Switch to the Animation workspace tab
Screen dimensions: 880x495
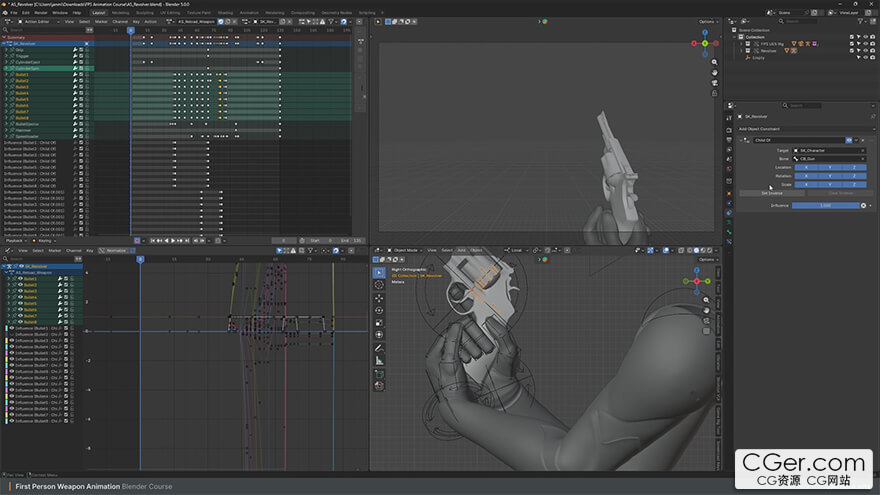click(249, 12)
